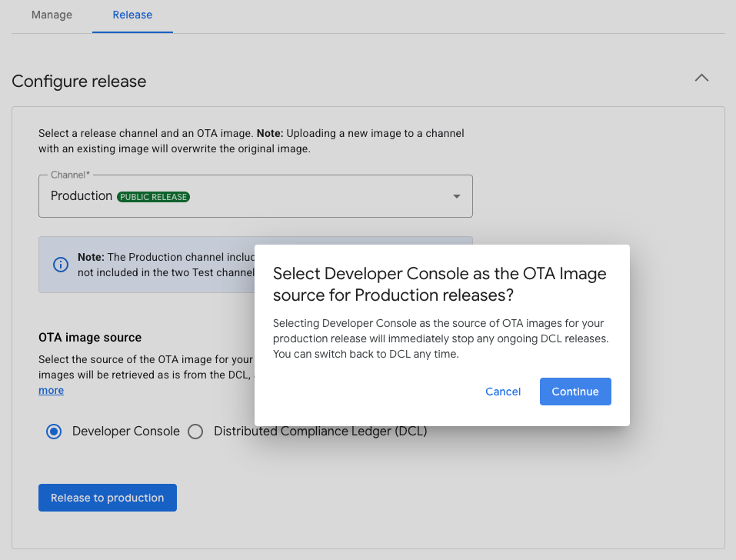The height and width of the screenshot is (560, 736).
Task: Collapse the Configure release section chevron
Action: (x=701, y=78)
